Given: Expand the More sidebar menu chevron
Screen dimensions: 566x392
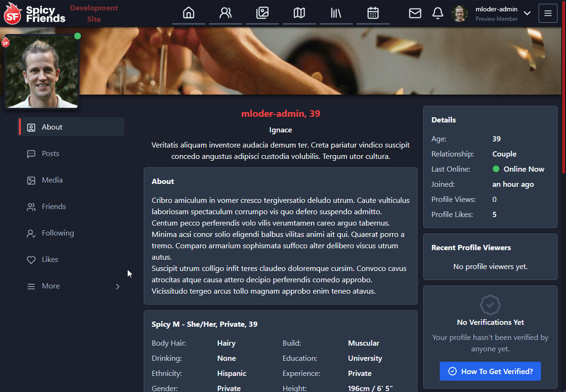Looking at the screenshot, I should 118,286.
